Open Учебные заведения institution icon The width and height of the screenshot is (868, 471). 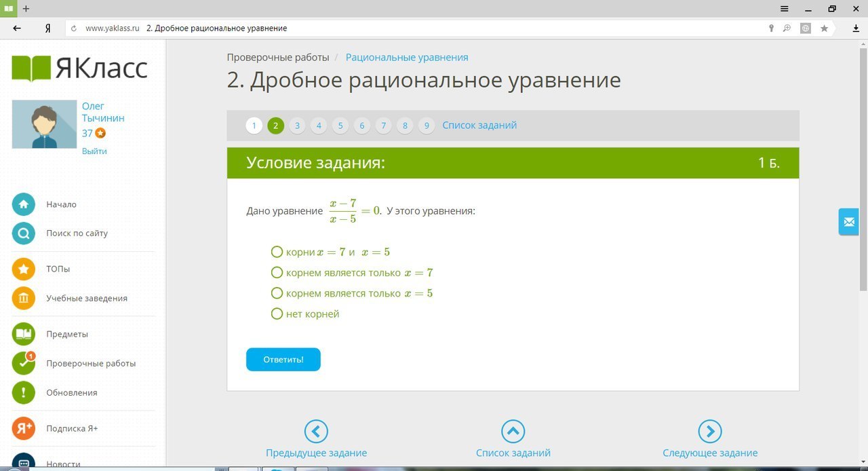tap(23, 298)
